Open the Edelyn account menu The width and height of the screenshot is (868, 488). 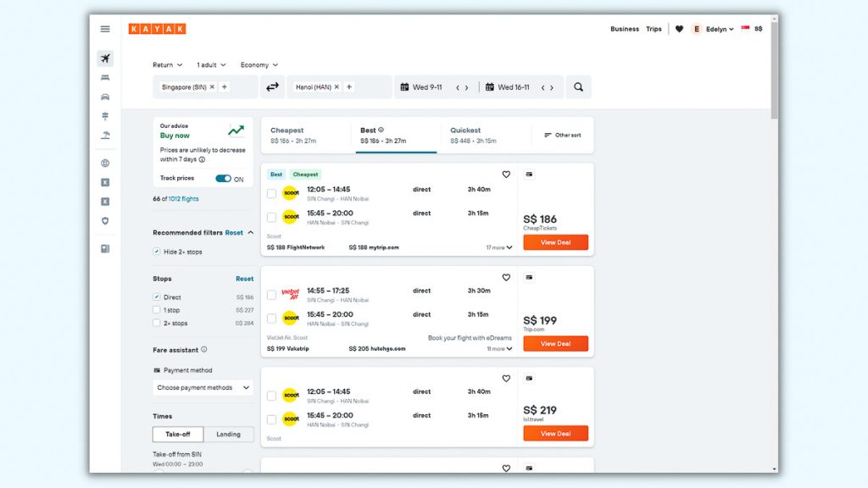713,29
